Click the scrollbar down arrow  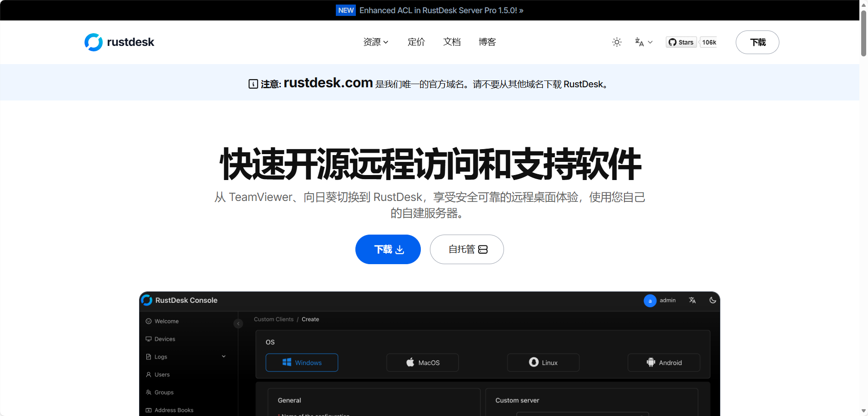point(863,411)
